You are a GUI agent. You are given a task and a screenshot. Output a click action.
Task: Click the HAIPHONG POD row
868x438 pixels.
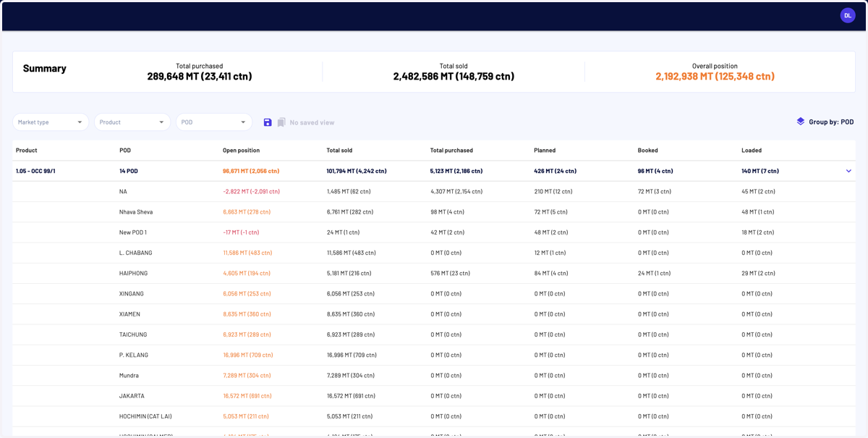pos(434,274)
